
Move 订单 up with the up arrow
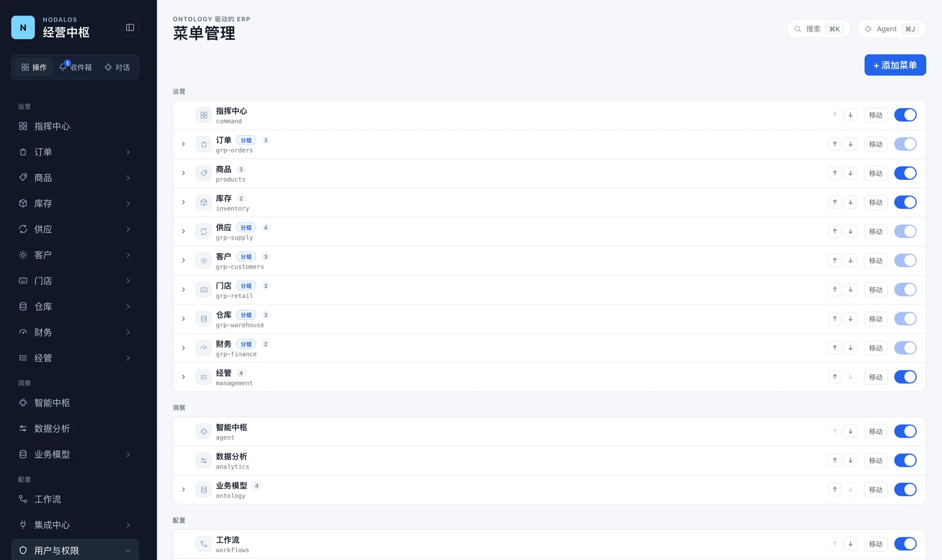coord(835,144)
